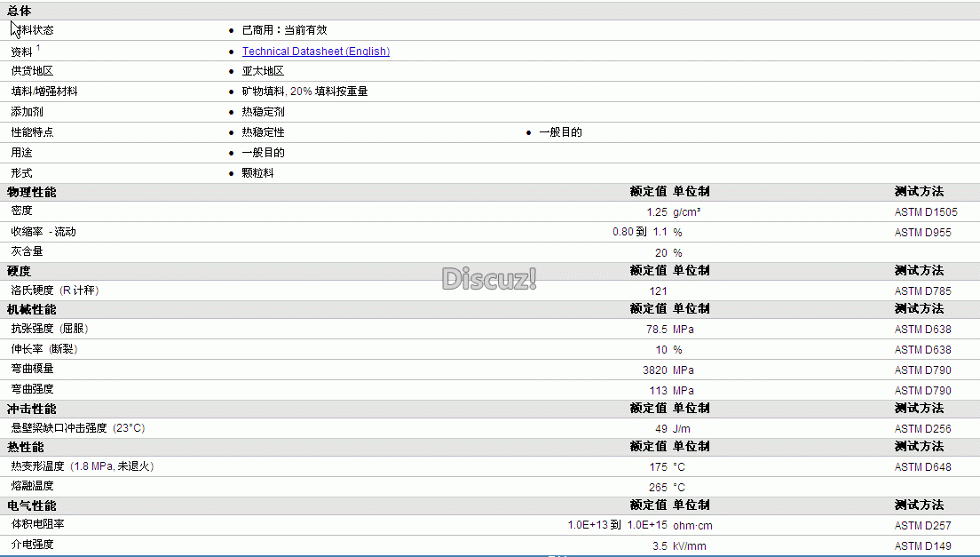Screen dimensions: 980x557
Task: Click the 熔融温度 row label
Action: click(33, 486)
